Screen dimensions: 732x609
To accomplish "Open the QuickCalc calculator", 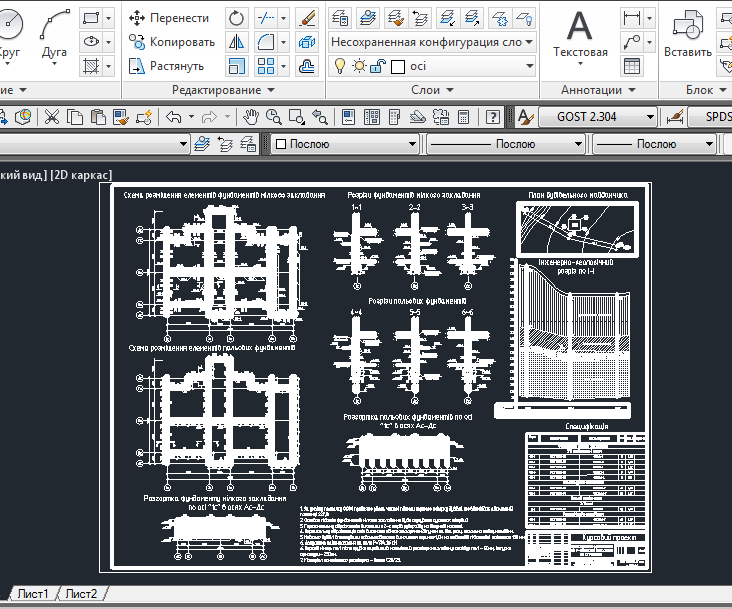I will tap(463, 117).
